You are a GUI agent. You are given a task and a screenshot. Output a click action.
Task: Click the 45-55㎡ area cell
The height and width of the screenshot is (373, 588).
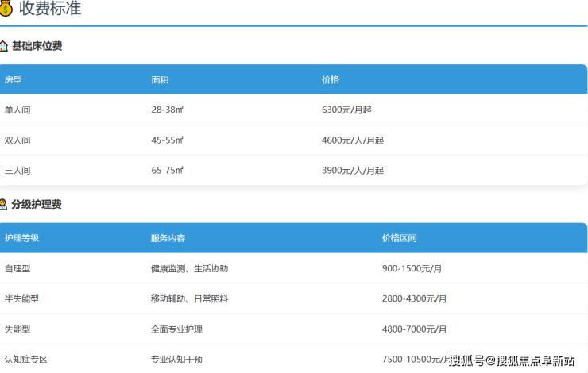tap(168, 140)
